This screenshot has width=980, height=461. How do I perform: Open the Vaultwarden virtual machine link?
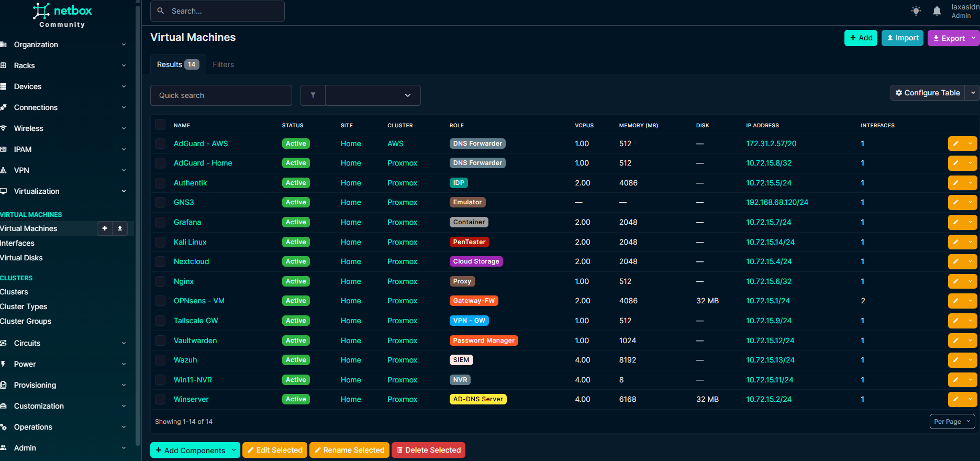195,341
